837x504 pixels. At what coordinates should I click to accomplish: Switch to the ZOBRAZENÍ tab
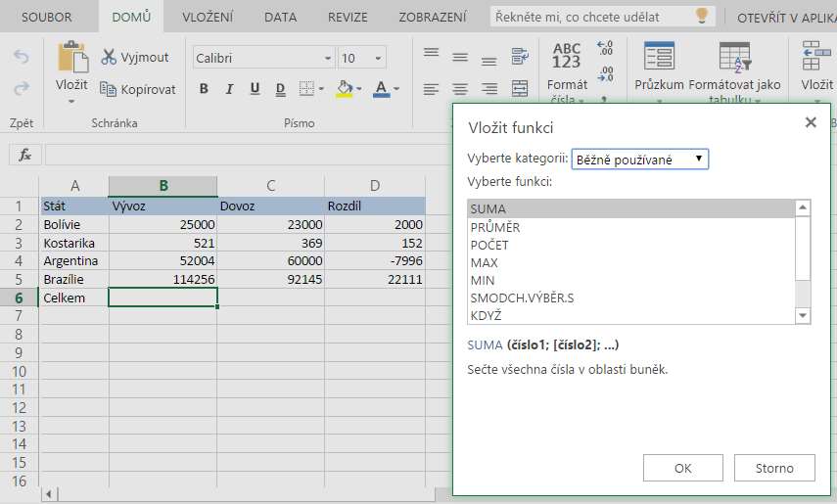pyautogui.click(x=433, y=17)
